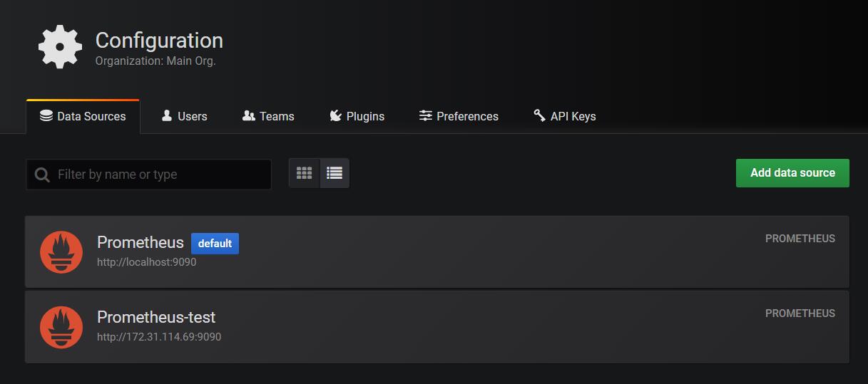Viewport: 868px width, 384px height.
Task: Go to the Users tab
Action: (x=184, y=116)
